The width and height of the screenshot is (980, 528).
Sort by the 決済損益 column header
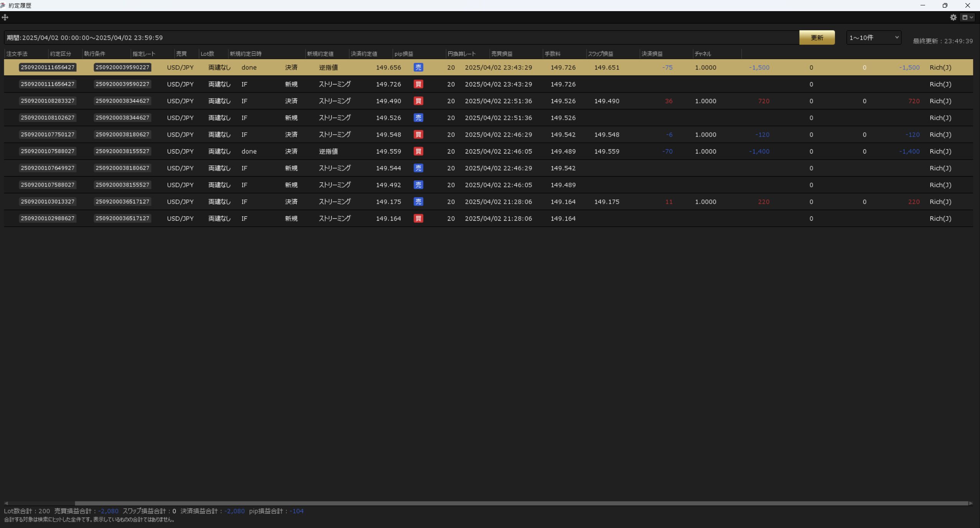click(x=652, y=54)
